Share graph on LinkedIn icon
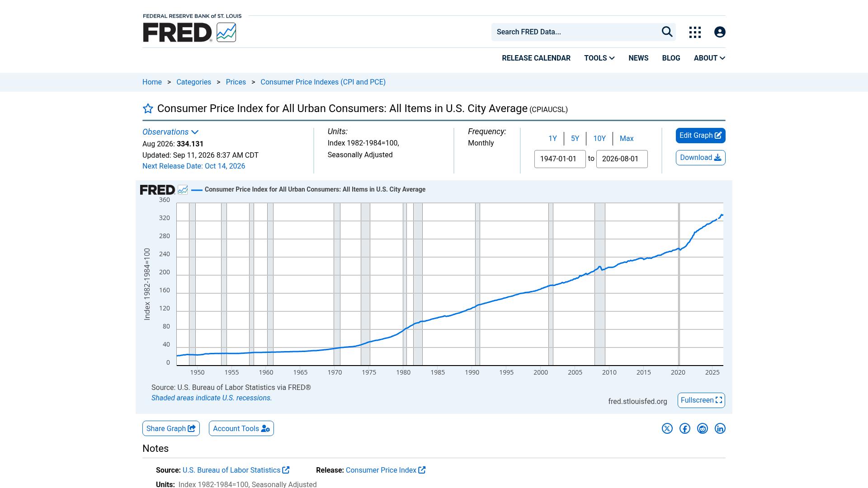 720,428
